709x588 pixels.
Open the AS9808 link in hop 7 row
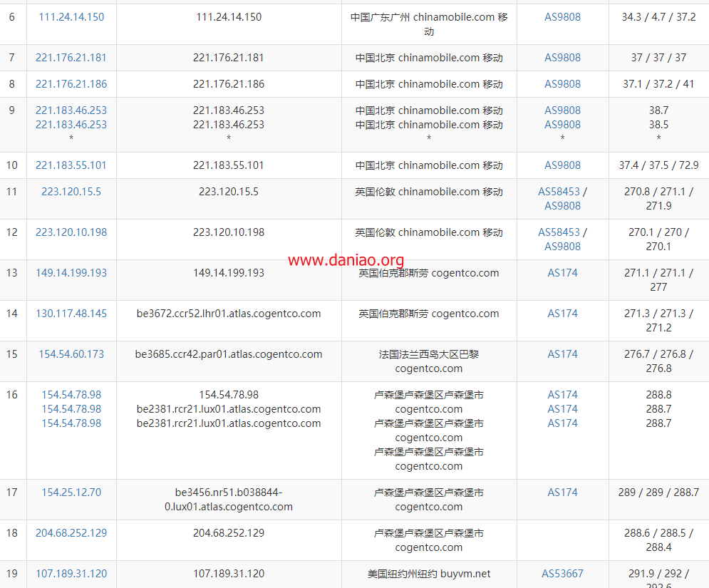[562, 58]
